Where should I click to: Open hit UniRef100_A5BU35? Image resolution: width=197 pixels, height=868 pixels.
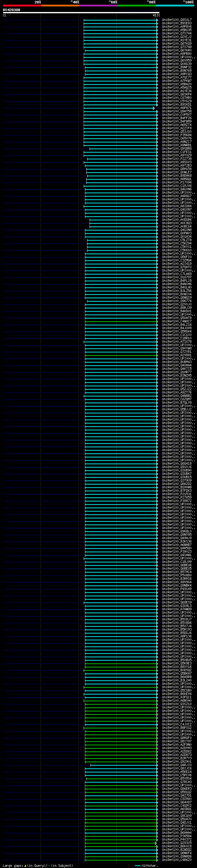(176, 30)
